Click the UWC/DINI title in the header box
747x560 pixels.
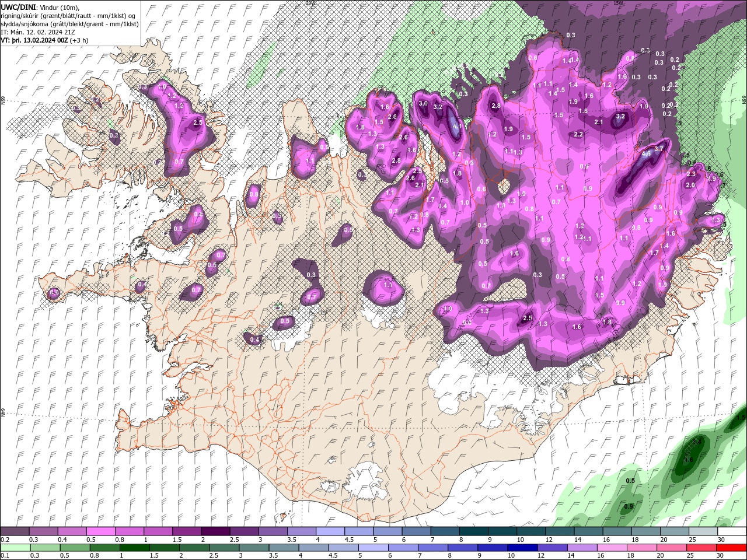[x=19, y=6]
